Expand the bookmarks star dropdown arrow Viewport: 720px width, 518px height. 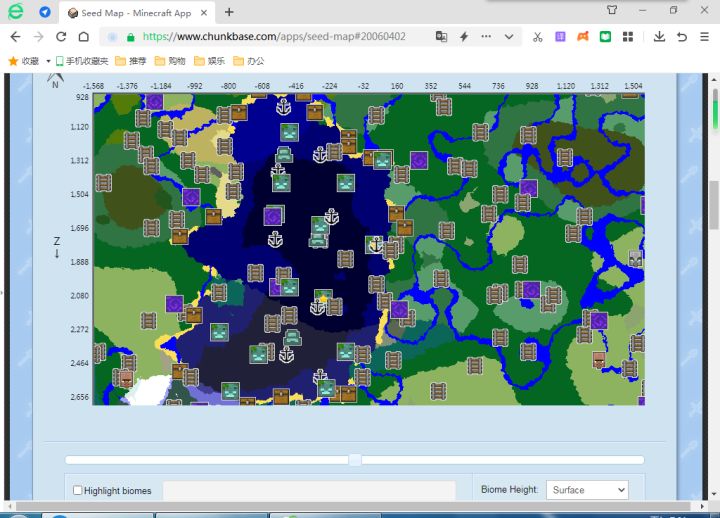click(x=48, y=61)
